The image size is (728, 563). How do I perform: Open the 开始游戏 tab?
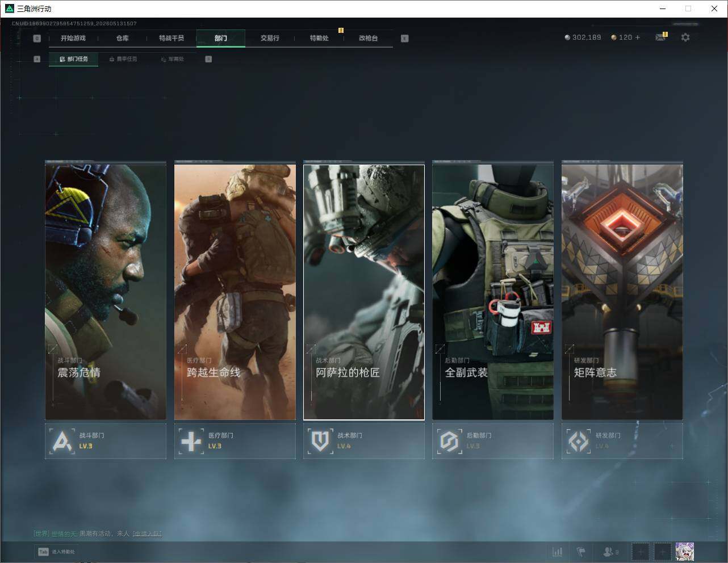pyautogui.click(x=73, y=38)
